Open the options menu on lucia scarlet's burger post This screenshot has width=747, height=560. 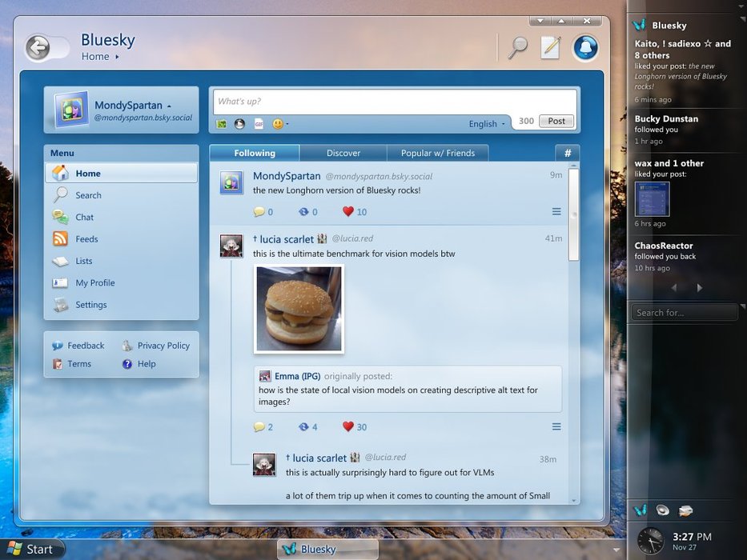click(x=556, y=426)
